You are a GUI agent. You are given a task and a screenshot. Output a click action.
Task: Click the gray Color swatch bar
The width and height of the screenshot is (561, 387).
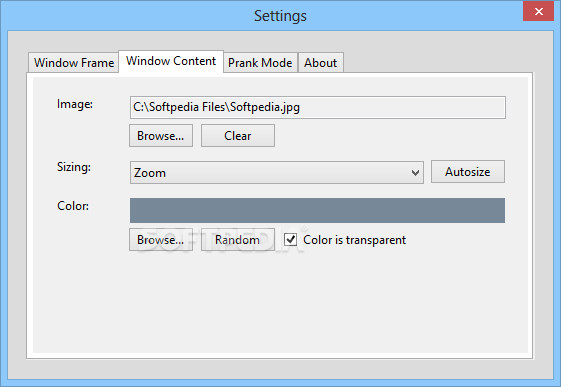click(x=317, y=210)
